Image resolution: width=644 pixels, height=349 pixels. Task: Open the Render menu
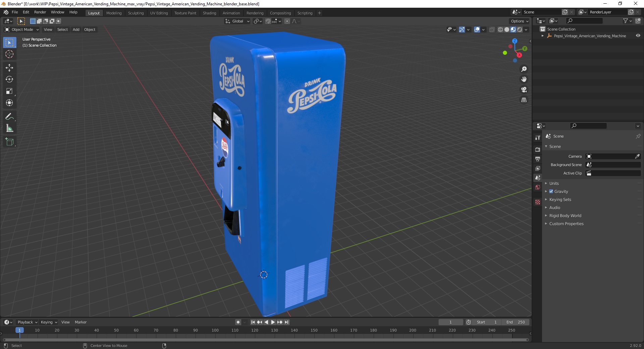[40, 12]
